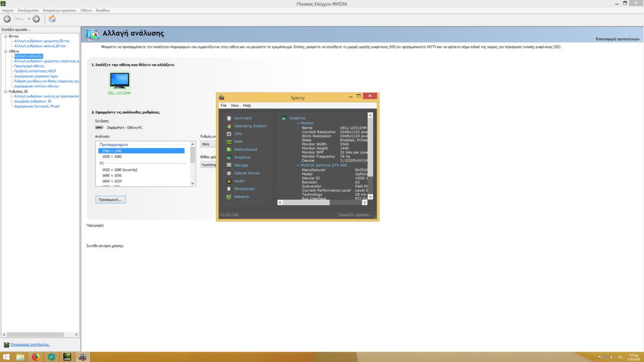
Task: Click Speccy horizontal scrollbar right arrow
Action: [x=365, y=203]
